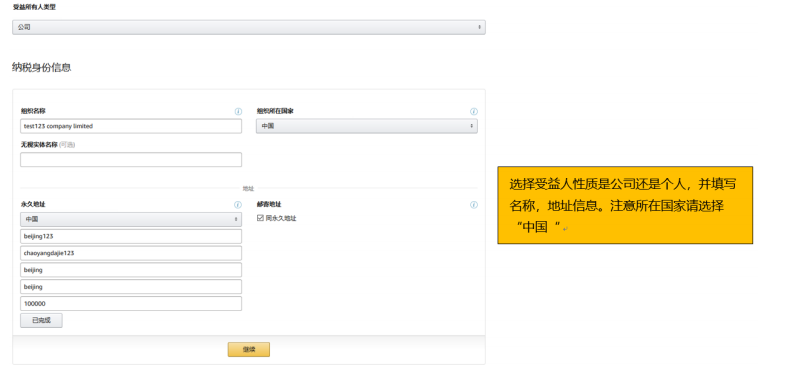Open the 受益所有人类型 dropdown showing 公司

tap(249, 27)
